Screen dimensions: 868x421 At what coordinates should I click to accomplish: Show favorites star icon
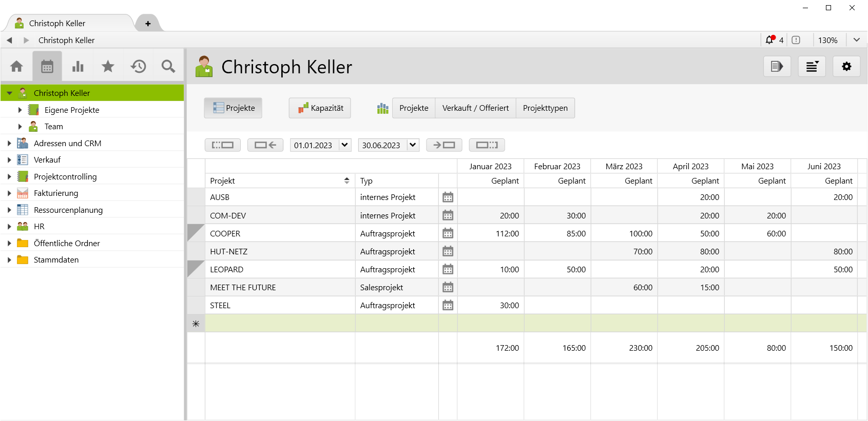pyautogui.click(x=108, y=66)
